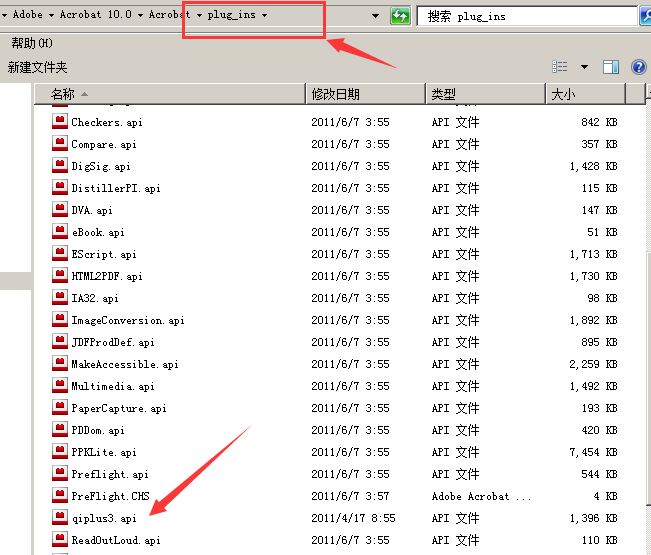Click the 51 KB size cell
Image resolution: width=651 pixels, height=555 pixels.
(x=602, y=232)
